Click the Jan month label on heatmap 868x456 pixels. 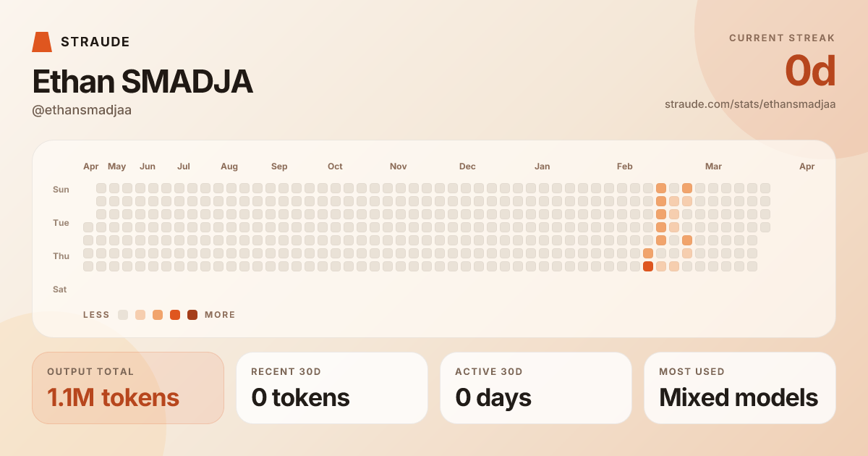click(542, 166)
